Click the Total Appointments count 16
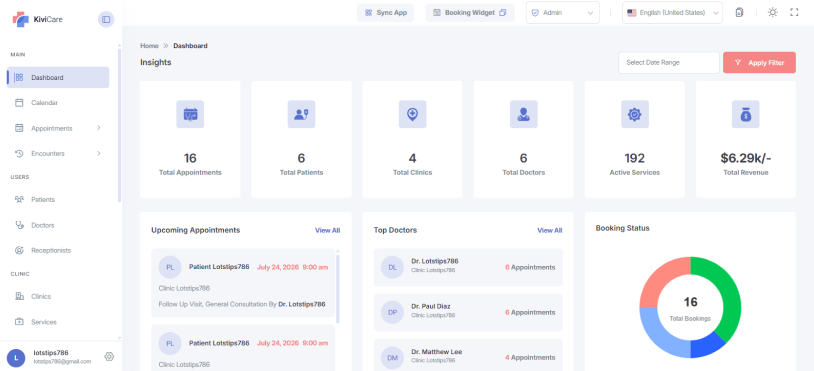The width and height of the screenshot is (814, 371). [190, 158]
